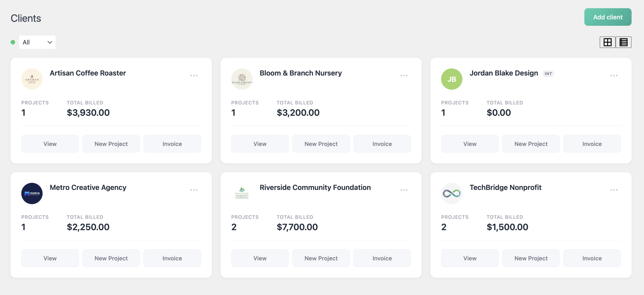Open the All clients filter dropdown
644x295 pixels.
[x=37, y=42]
